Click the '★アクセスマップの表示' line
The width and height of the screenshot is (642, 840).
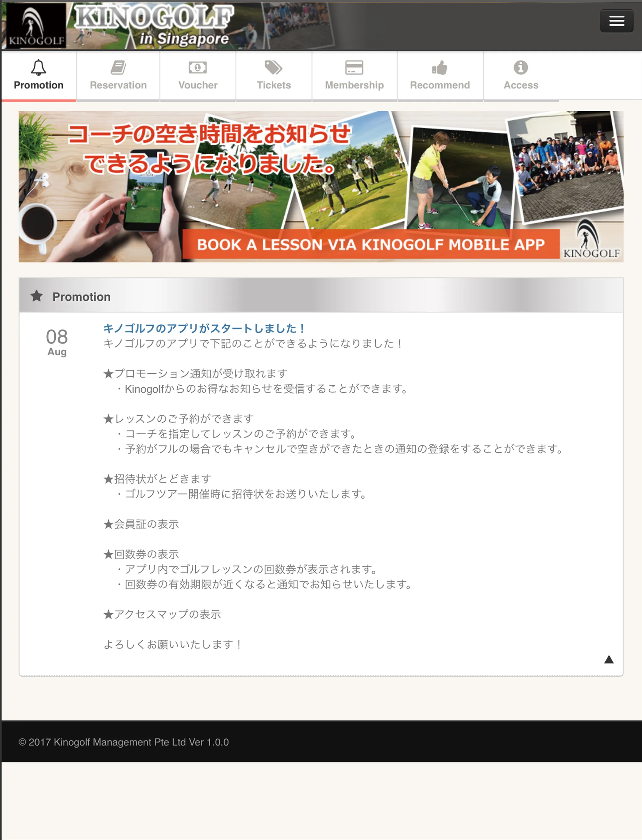(162, 614)
